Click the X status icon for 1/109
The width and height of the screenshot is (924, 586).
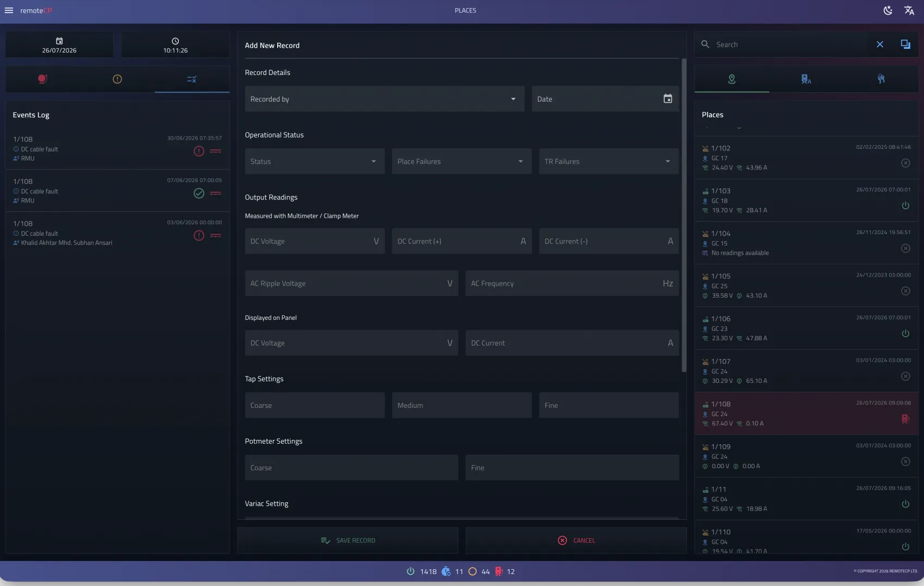906,462
